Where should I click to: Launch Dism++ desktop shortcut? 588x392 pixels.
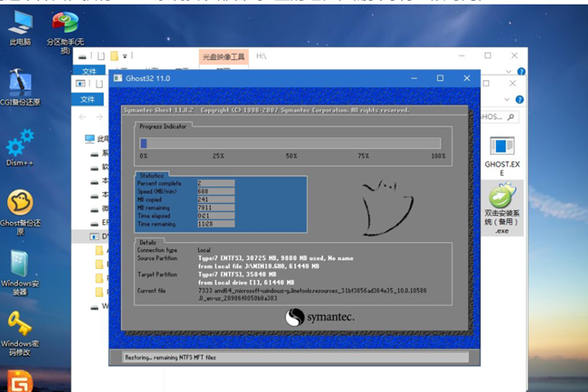point(20,147)
